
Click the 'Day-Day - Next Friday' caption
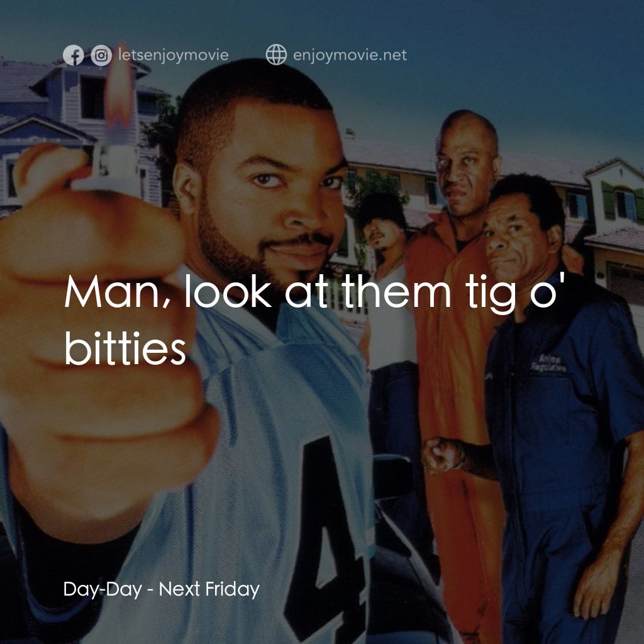pos(162,589)
